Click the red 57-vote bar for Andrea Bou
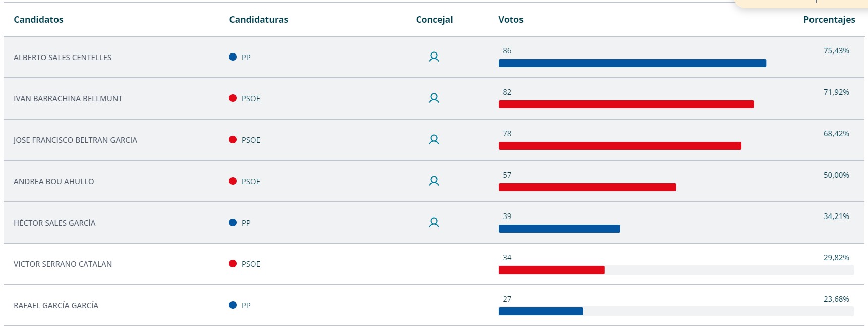The height and width of the screenshot is (326, 868). point(587,187)
